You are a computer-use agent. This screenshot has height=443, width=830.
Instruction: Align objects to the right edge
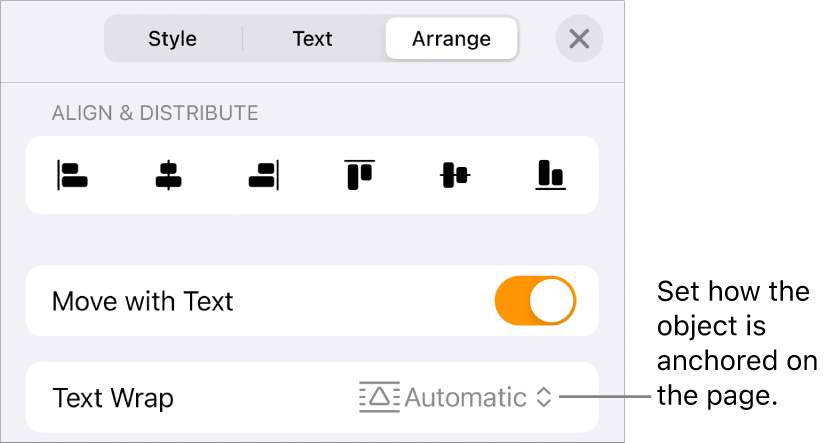click(264, 176)
